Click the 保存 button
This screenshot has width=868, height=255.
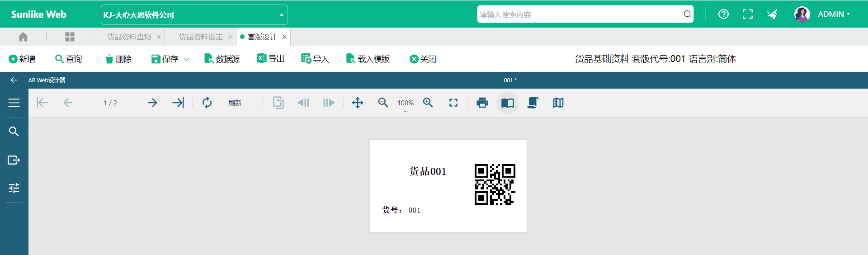[165, 59]
